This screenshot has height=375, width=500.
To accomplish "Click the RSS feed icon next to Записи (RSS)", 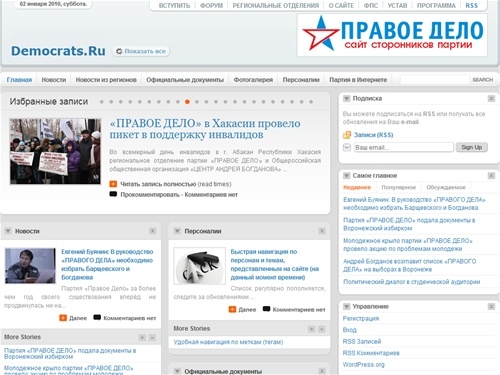I will (x=347, y=135).
